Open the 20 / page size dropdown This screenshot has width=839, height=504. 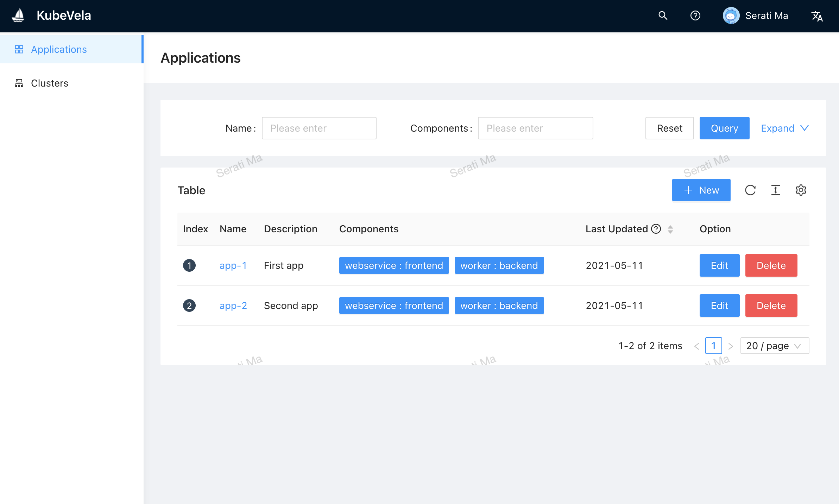click(x=774, y=346)
